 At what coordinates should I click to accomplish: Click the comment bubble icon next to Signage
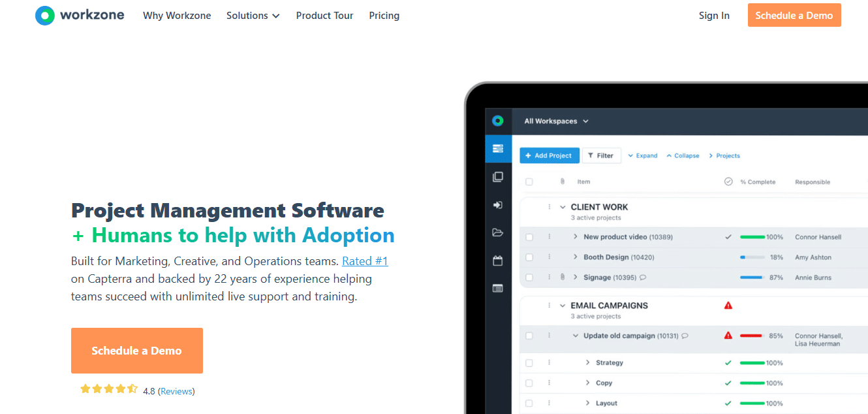coord(643,278)
